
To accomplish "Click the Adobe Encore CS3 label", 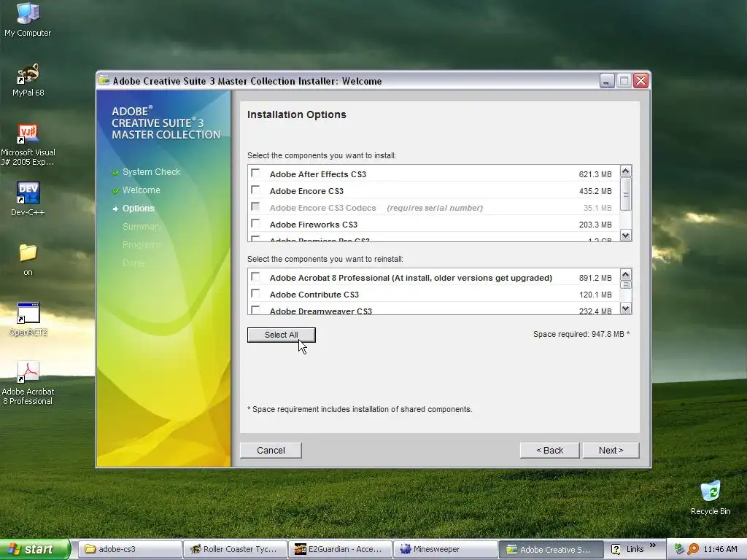I will 306,191.
